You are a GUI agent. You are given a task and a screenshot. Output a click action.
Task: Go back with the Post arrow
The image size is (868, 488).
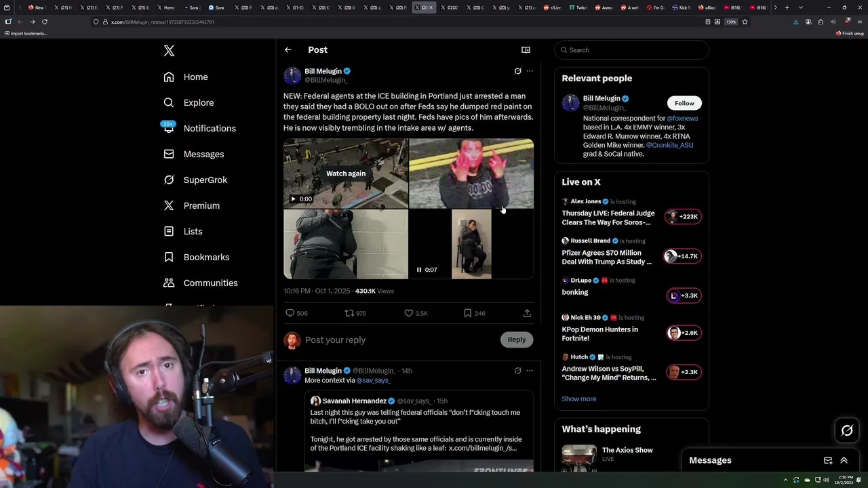coord(288,50)
